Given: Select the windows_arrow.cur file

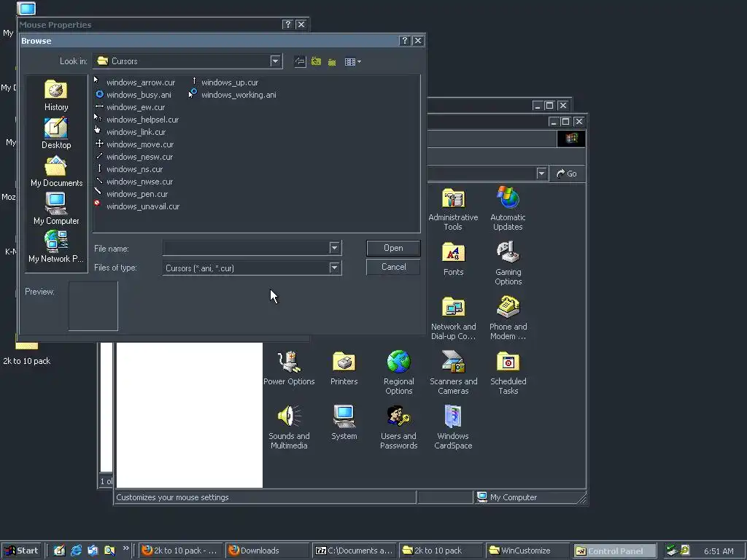Looking at the screenshot, I should pyautogui.click(x=135, y=82).
